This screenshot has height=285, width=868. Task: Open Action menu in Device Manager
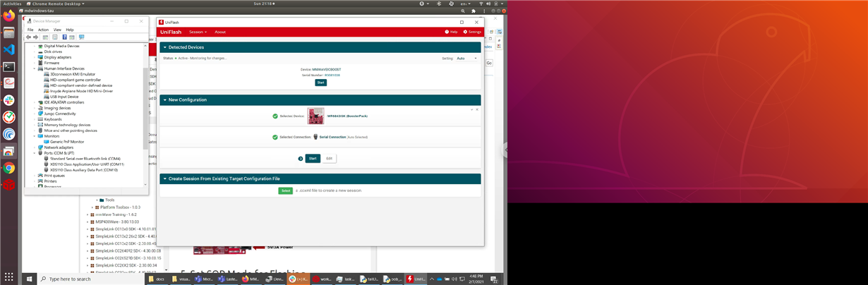pyautogui.click(x=43, y=30)
